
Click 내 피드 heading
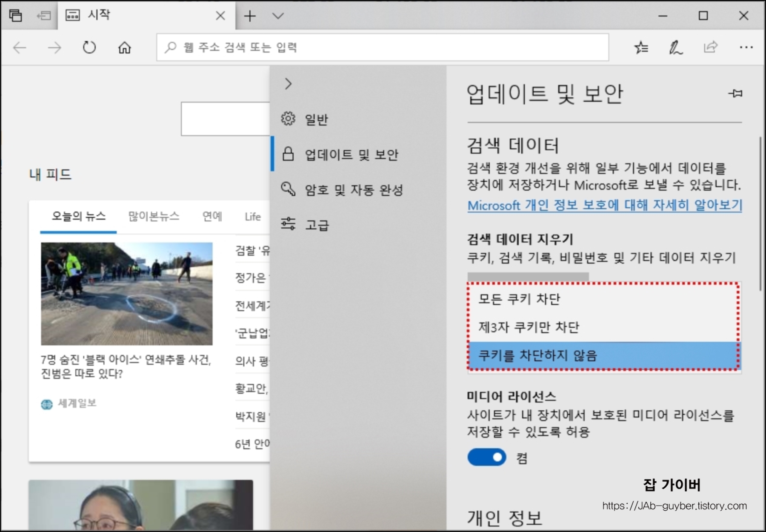(x=50, y=174)
